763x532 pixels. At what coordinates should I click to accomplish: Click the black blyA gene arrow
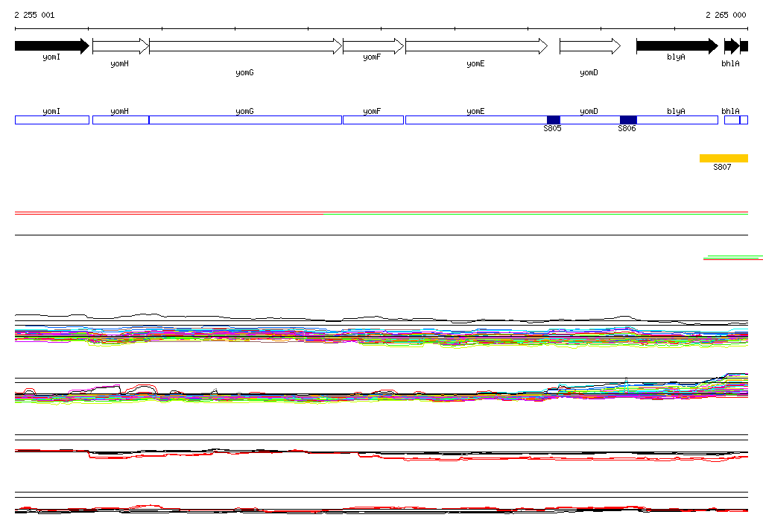coord(677,46)
